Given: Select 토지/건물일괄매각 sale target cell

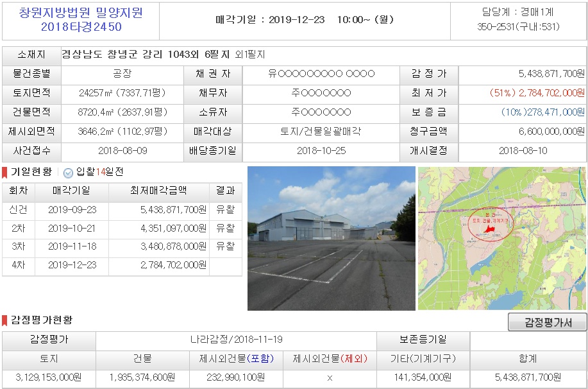Looking at the screenshot, I should [321, 132].
